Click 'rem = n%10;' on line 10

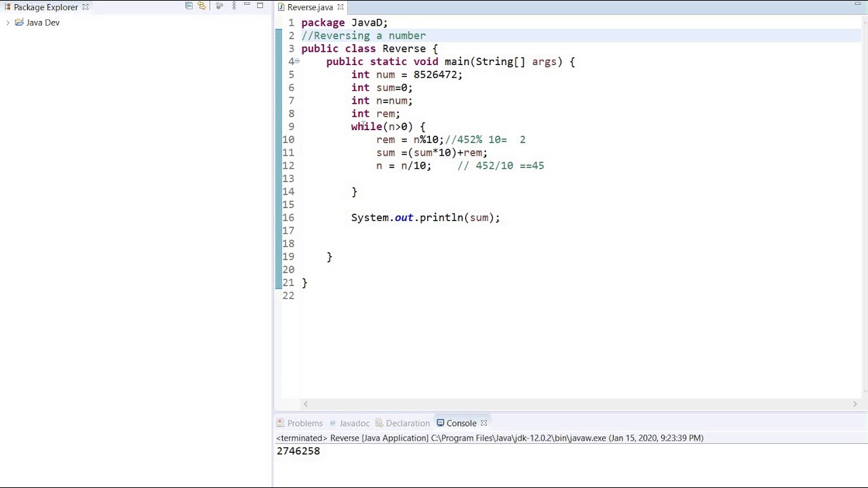[410, 140]
